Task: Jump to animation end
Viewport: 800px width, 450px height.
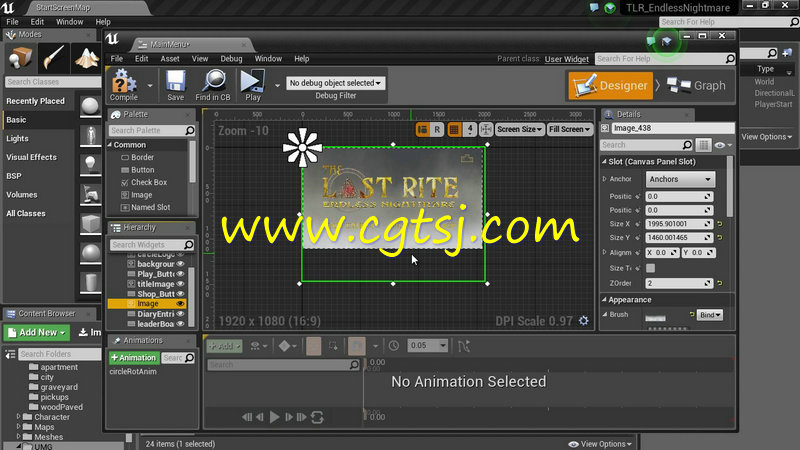Action: click(x=302, y=417)
